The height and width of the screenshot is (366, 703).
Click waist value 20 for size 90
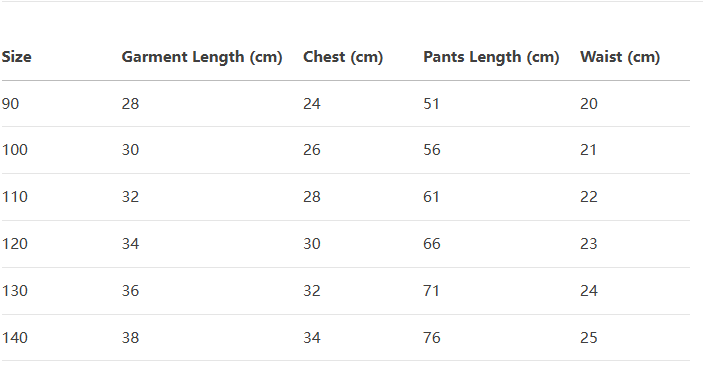[x=589, y=104]
